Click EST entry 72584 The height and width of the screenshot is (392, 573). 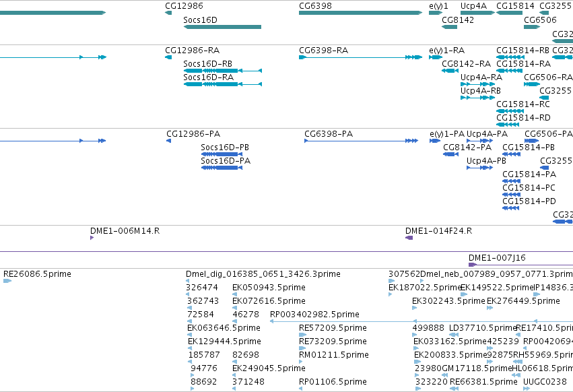pos(200,315)
